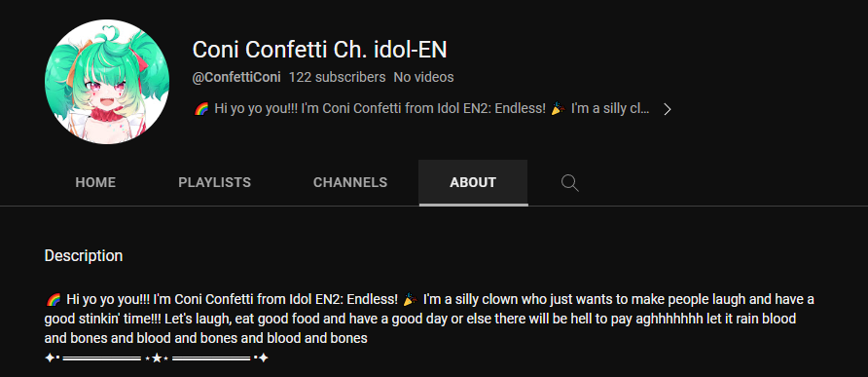Screen dimensions: 868x377
Task: Click the No videos label
Action: click(423, 77)
